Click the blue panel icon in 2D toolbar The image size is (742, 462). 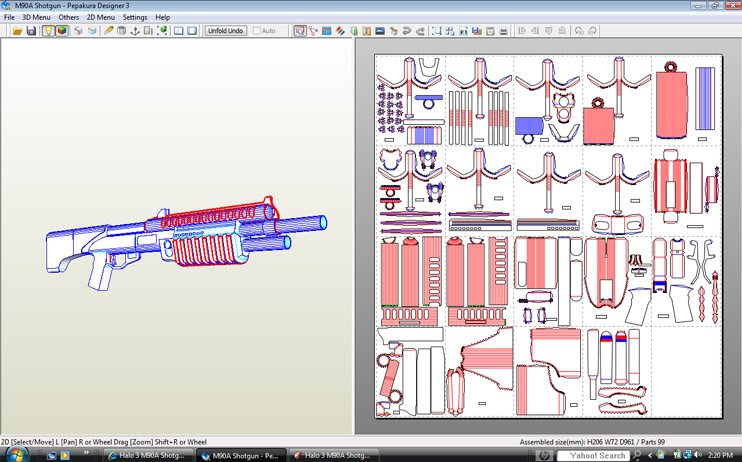[327, 31]
